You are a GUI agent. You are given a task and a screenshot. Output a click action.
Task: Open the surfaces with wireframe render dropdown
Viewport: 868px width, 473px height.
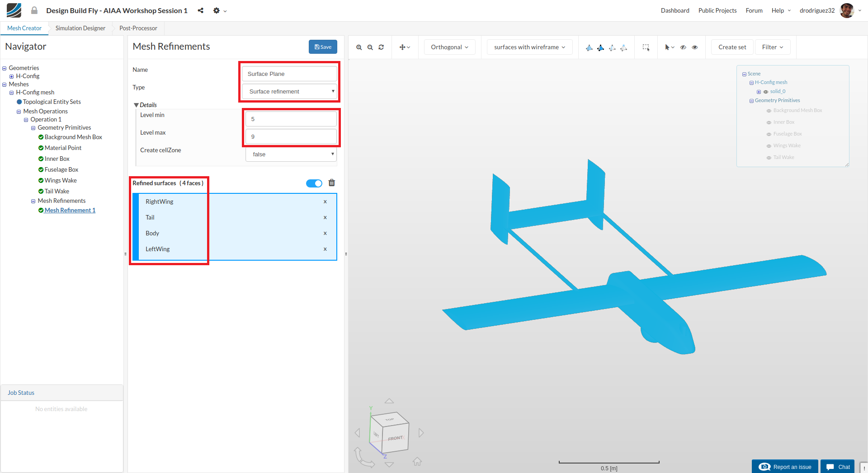click(x=529, y=47)
